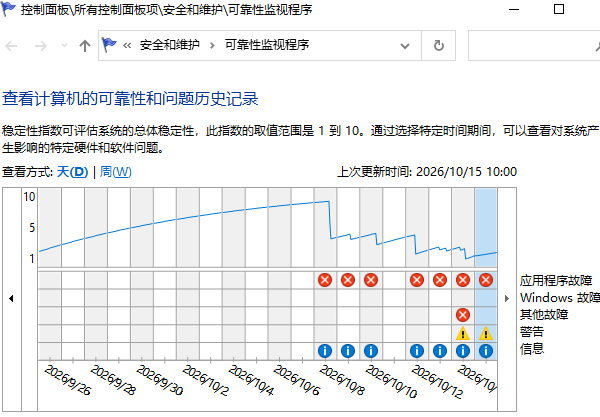Click the blue information icon in the highlighted 10/15 column
The image size is (600, 417).
(486, 350)
